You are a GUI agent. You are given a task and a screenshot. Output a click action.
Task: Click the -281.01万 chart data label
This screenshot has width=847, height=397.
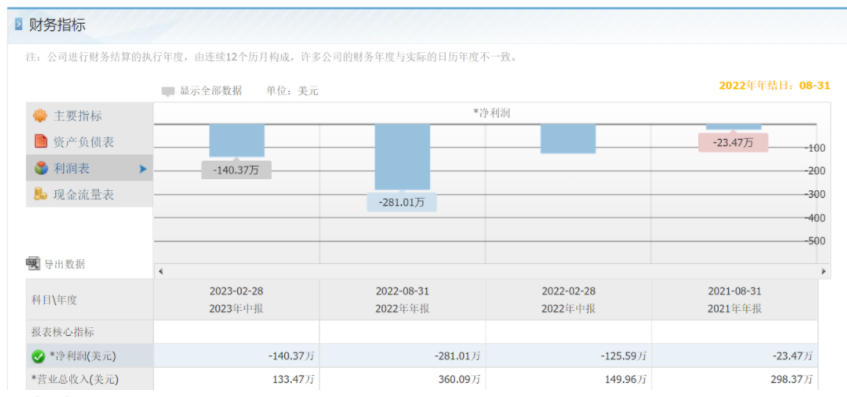point(402,203)
